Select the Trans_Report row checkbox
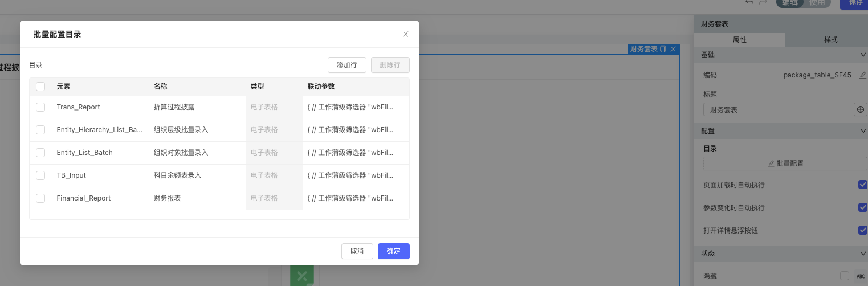This screenshot has width=868, height=286. (x=40, y=107)
